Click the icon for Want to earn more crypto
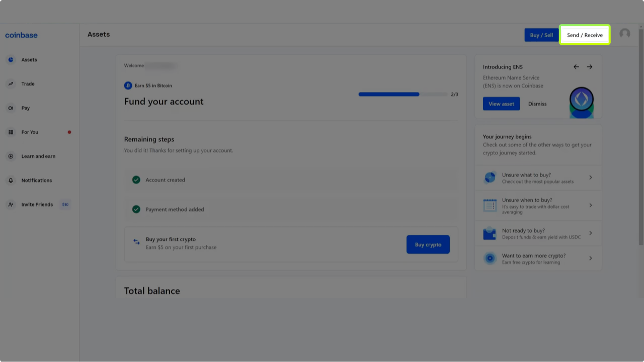Viewport: 644px width, 362px height. pyautogui.click(x=490, y=258)
